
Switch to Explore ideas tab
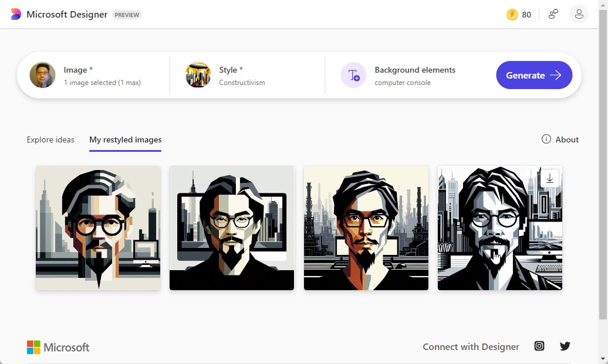click(x=50, y=140)
